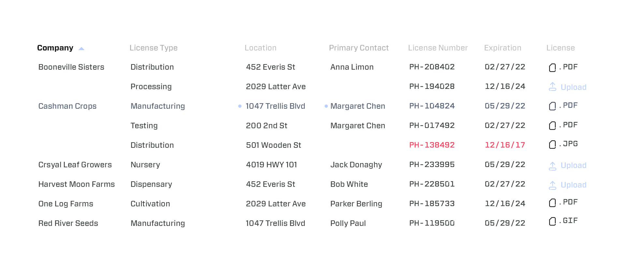Open the Booneville Sisters Distribution PDF file icon
The height and width of the screenshot is (278, 644).
pyautogui.click(x=552, y=68)
